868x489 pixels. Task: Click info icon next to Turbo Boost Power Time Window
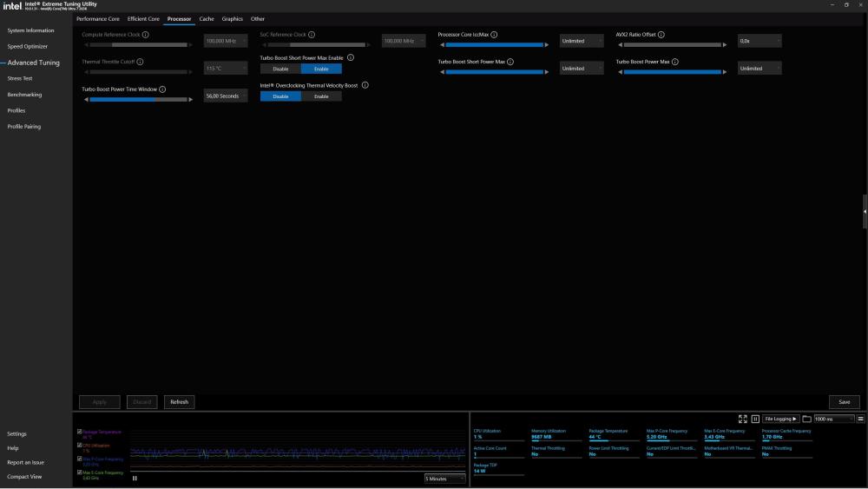[x=163, y=89]
